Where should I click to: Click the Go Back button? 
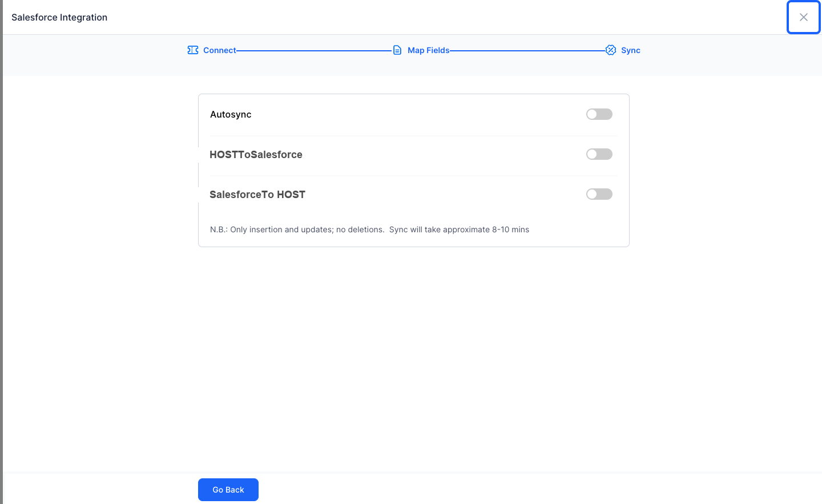click(228, 490)
